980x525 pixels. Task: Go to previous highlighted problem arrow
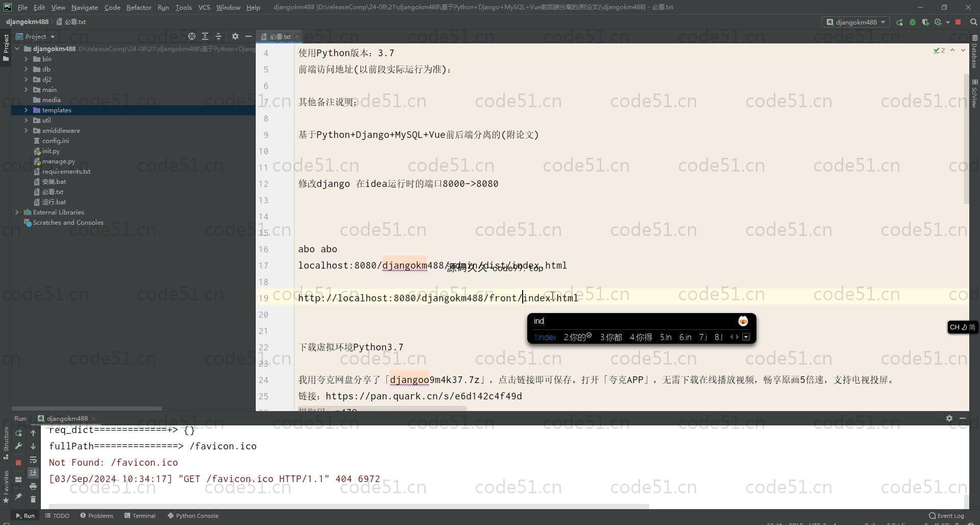(952, 50)
